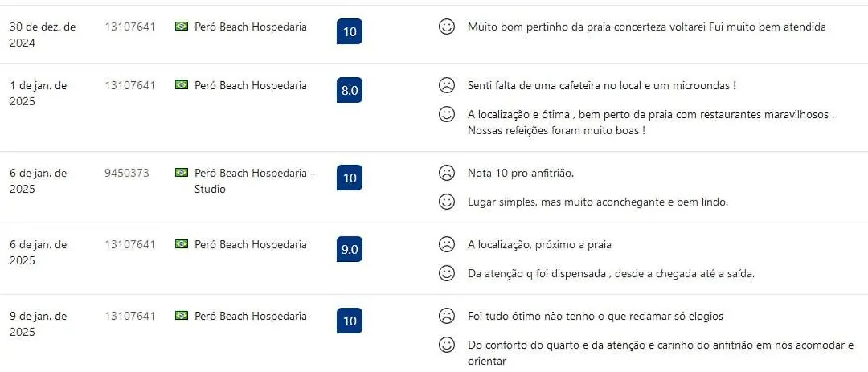The width and height of the screenshot is (868, 372).
Task: Click the Brazil flag in the 1 de jan. row
Action: 182,85
